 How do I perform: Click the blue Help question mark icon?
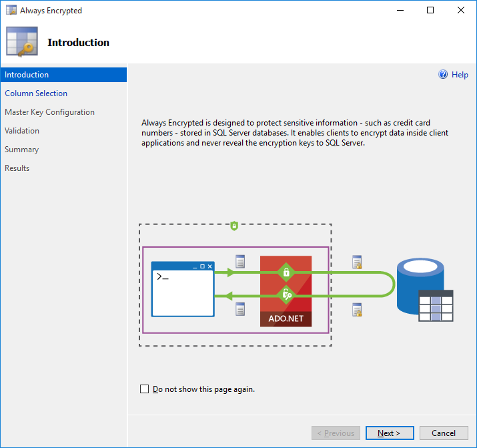[x=443, y=75]
